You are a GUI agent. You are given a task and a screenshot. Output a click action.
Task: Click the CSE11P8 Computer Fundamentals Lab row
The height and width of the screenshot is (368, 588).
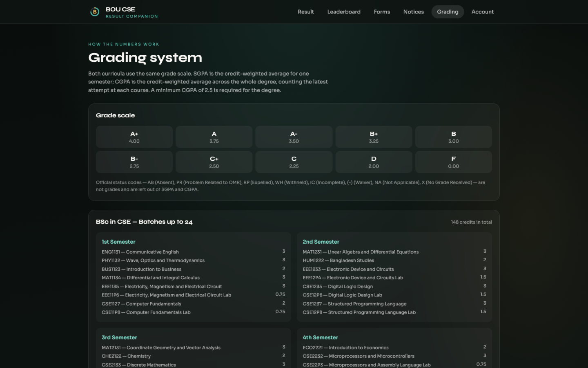[x=194, y=312]
